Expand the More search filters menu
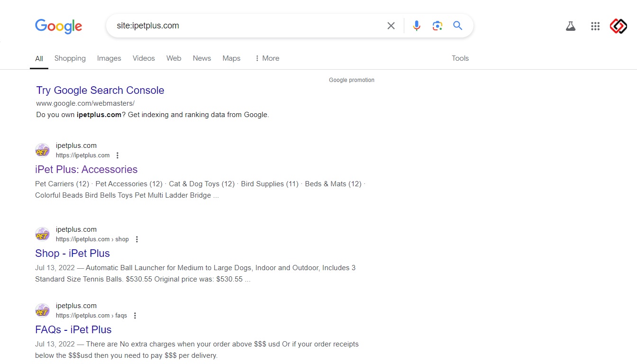Screen dimensions: 637x364 267,58
